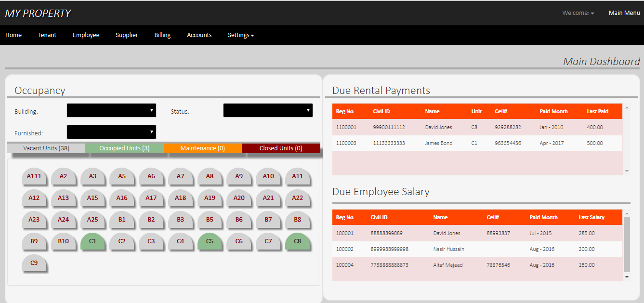Viewport: 644px width, 303px height.
Task: Open vacant unit A25 badge
Action: 92,220
